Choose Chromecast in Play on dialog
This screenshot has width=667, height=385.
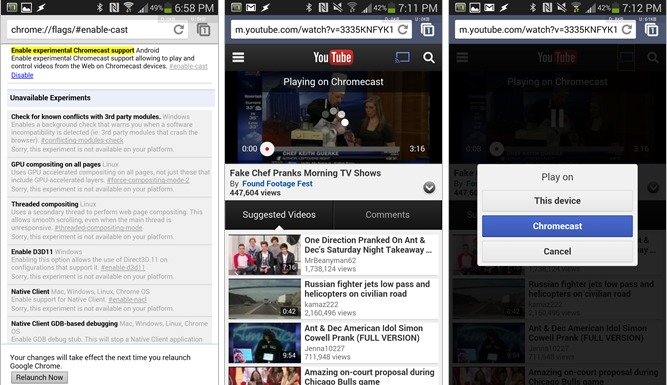tap(557, 226)
